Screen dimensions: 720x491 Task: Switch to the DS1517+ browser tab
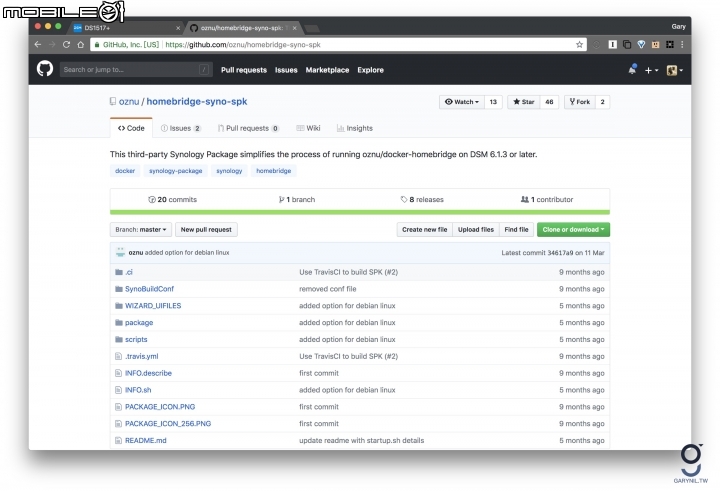point(124,28)
